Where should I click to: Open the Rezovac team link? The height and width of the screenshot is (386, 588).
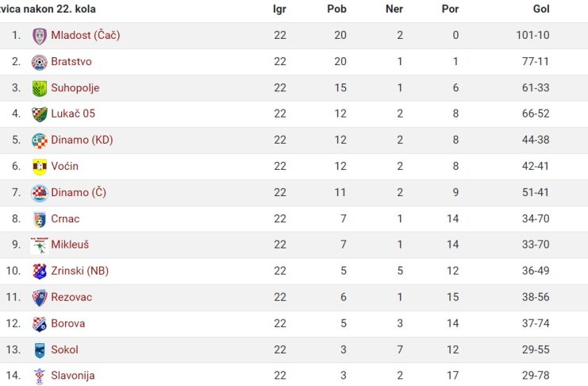click(x=71, y=297)
